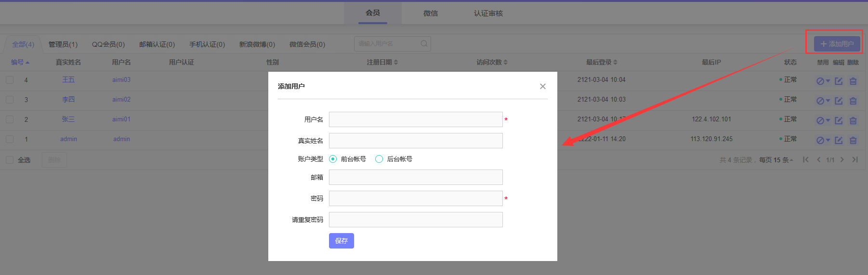Select the 前台帐号 radio button
The height and width of the screenshot is (275, 868).
pos(333,159)
